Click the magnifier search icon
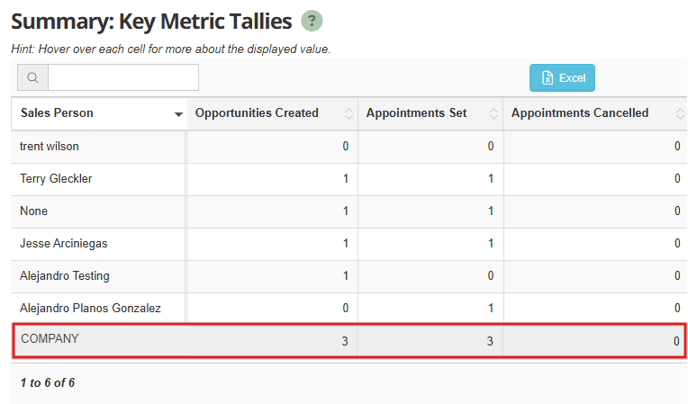Screen dimensions: 688x404 click(x=33, y=78)
